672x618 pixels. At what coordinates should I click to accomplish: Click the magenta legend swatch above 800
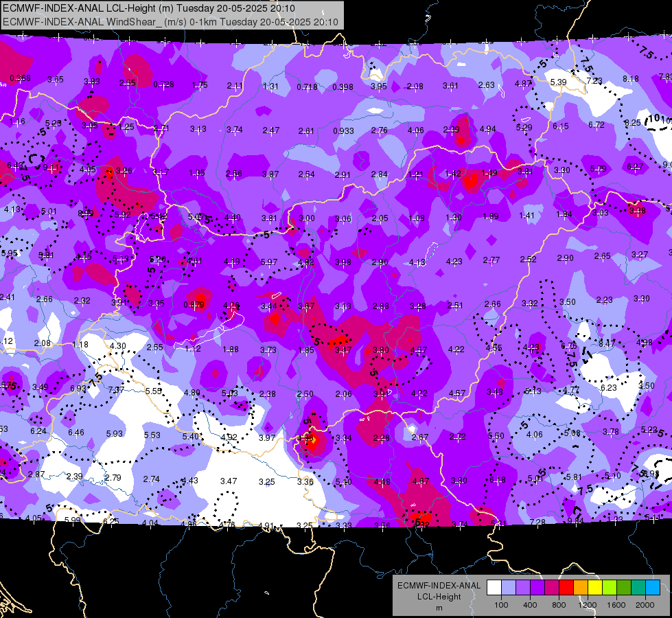coord(552,588)
